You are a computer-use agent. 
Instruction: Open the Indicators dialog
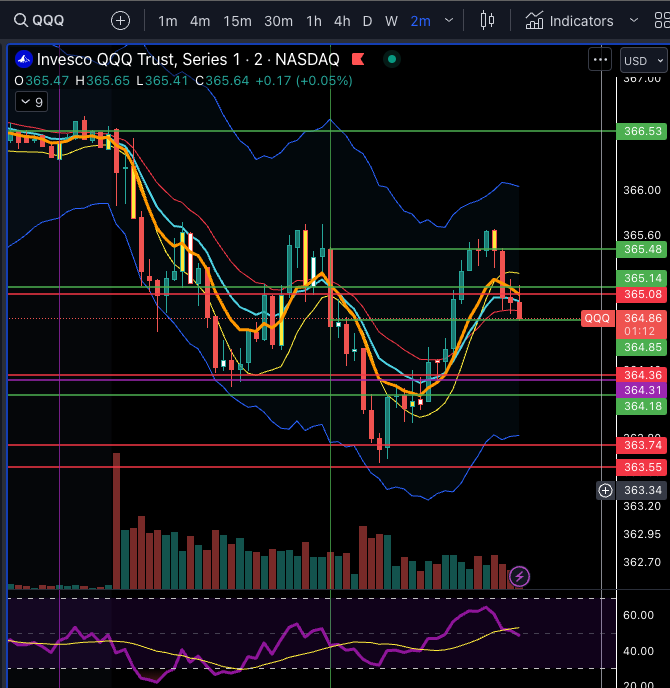pyautogui.click(x=570, y=21)
